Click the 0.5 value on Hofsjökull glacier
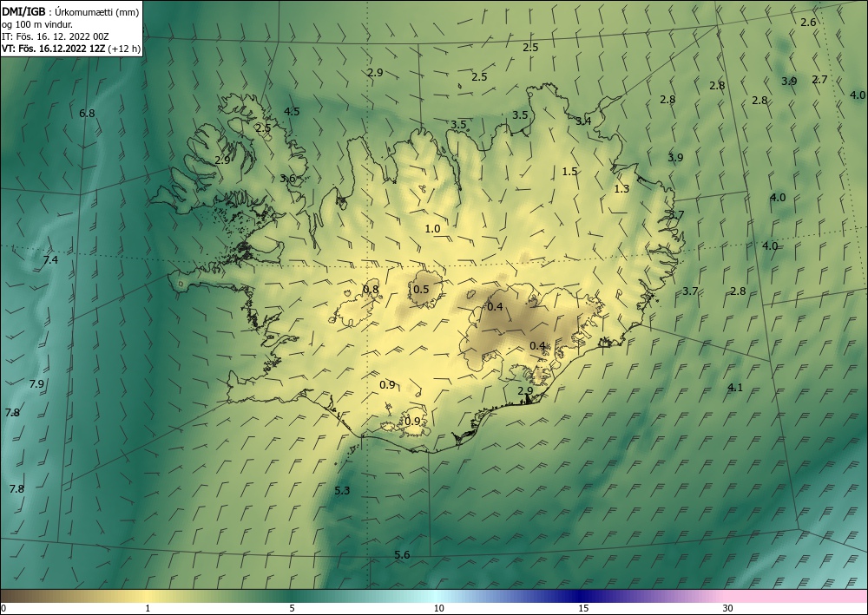868x615 pixels. (x=421, y=289)
